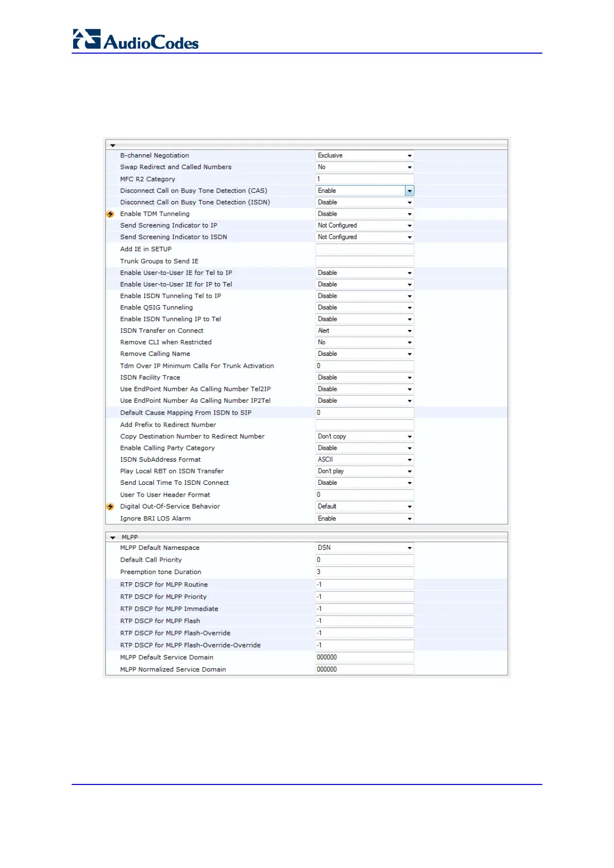The image size is (614, 868).
Task: Open Disconnect Call on Busy Tone (ISDN) dropdown
Action: pos(364,202)
